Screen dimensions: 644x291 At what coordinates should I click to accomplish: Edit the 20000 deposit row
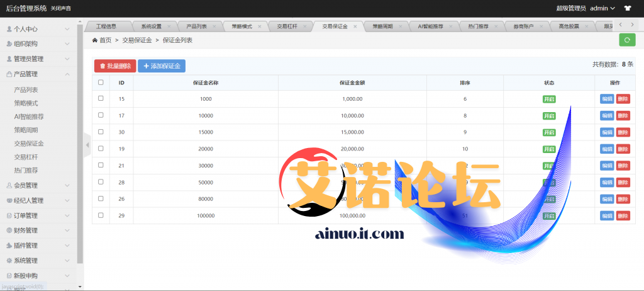(607, 149)
